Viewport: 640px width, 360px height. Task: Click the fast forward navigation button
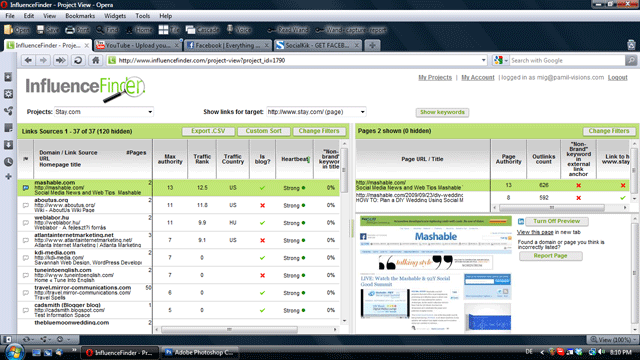[x=60, y=60]
